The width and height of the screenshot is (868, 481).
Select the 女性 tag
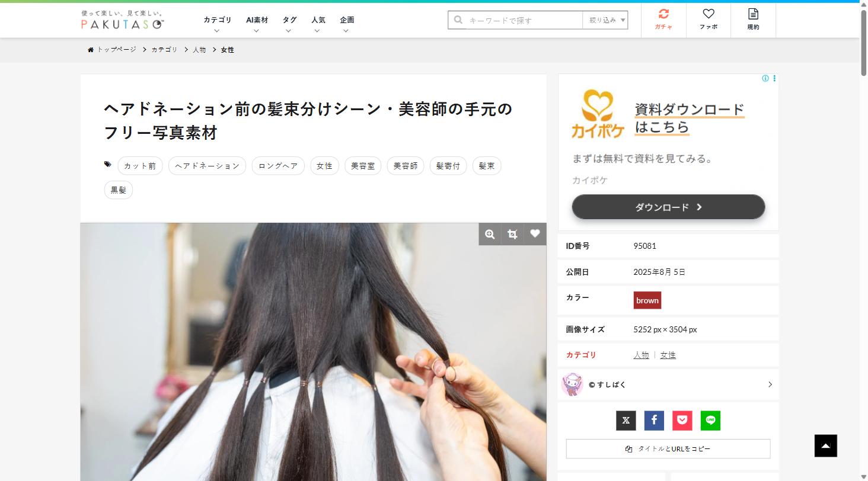click(324, 166)
